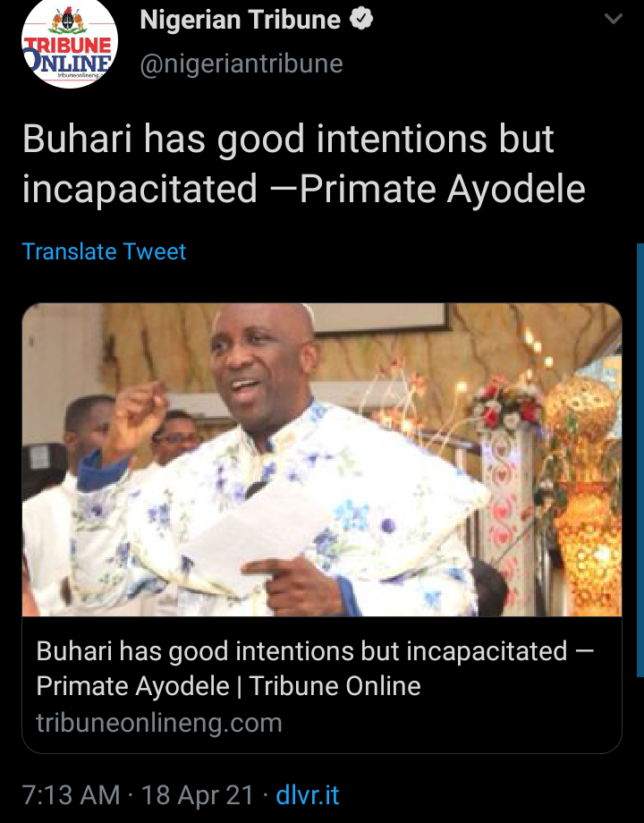This screenshot has width=644, height=823.
Task: Open the dlvr.it source link
Action: pyautogui.click(x=308, y=794)
